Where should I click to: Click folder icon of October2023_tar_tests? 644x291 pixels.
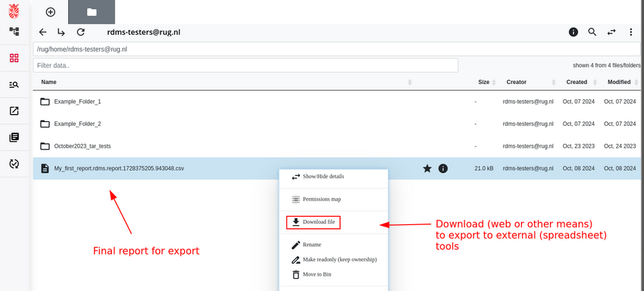45,146
